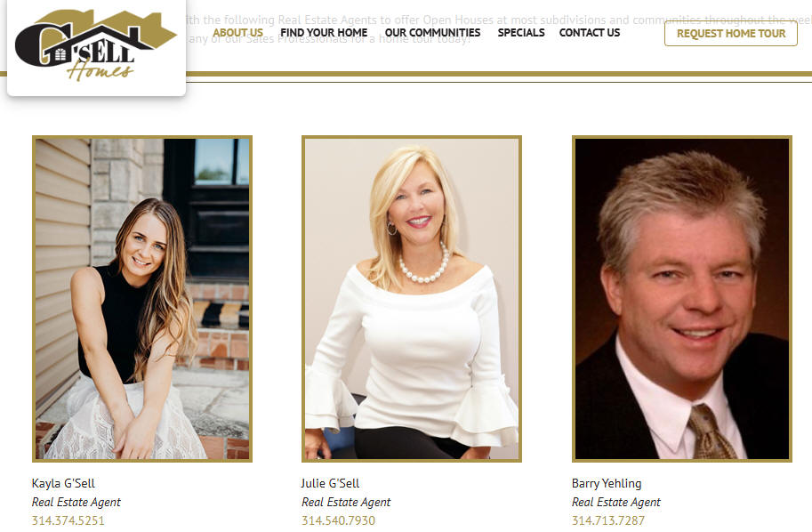Click Real Estate Agent under Barry

point(616,502)
